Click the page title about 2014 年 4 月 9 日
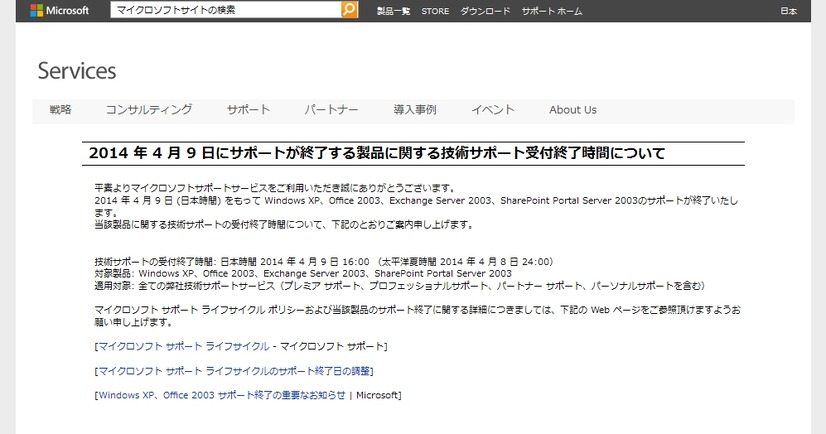 pos(377,153)
